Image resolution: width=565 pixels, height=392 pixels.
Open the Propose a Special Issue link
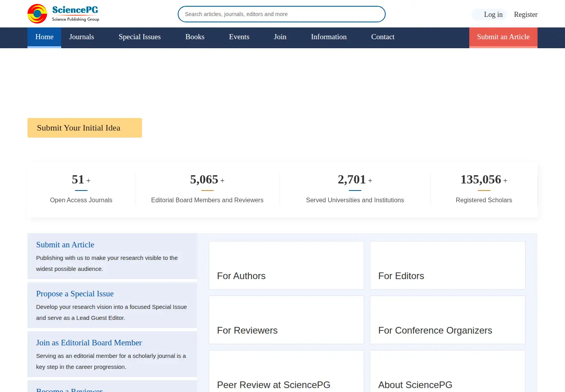[x=75, y=294]
